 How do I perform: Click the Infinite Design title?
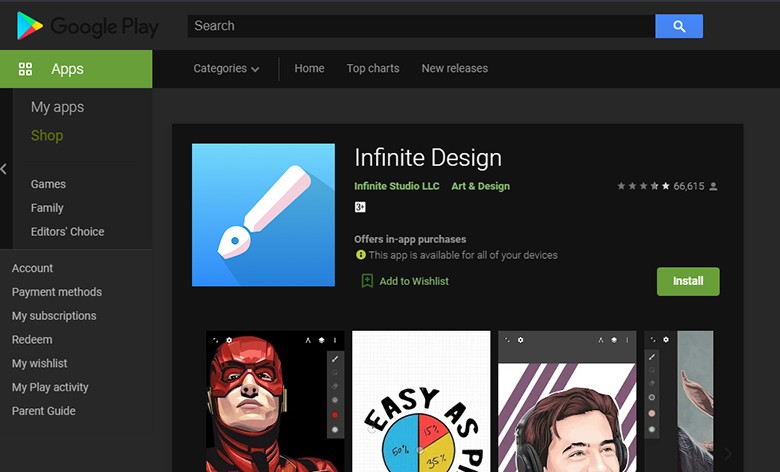coord(428,158)
